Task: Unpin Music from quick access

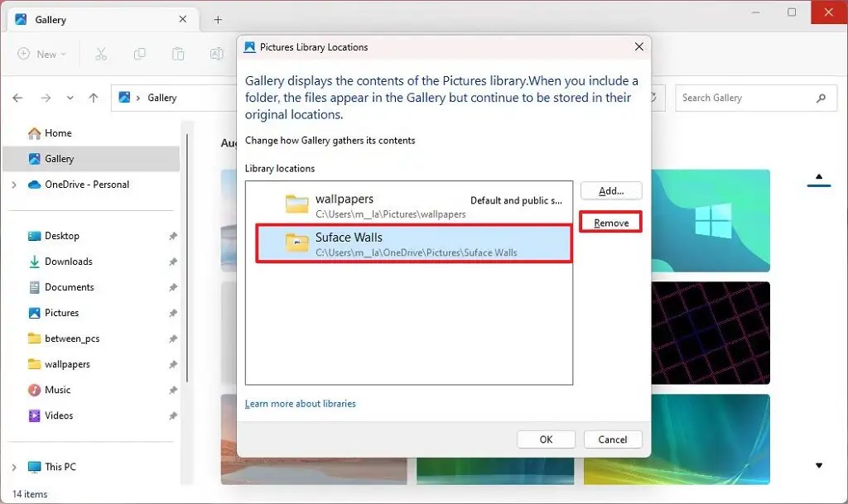Action: pyautogui.click(x=173, y=390)
